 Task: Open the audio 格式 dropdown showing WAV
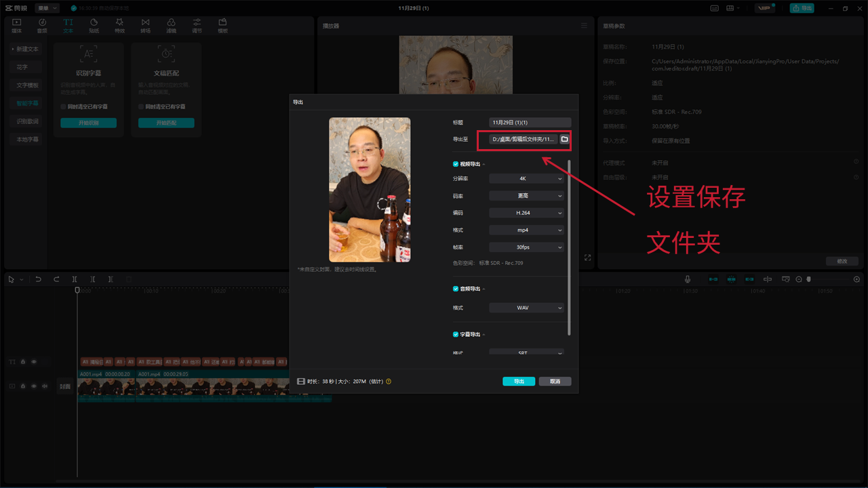pos(526,308)
